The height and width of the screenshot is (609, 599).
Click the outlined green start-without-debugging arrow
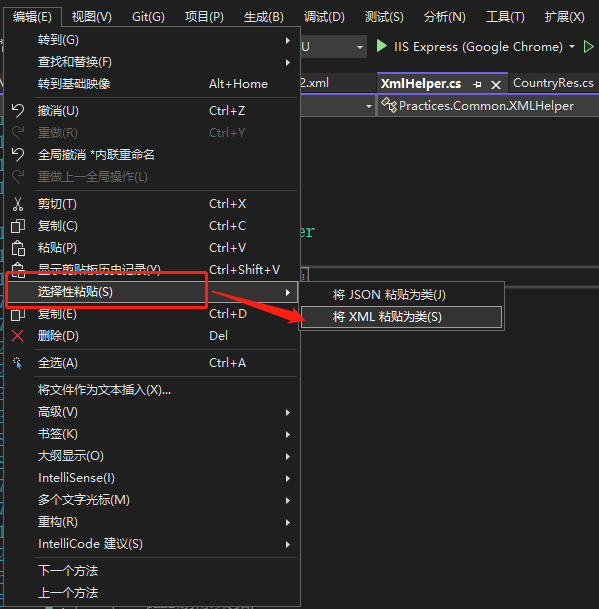click(589, 47)
